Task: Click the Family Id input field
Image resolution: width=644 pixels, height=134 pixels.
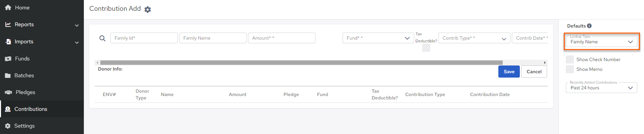Action: click(x=144, y=38)
